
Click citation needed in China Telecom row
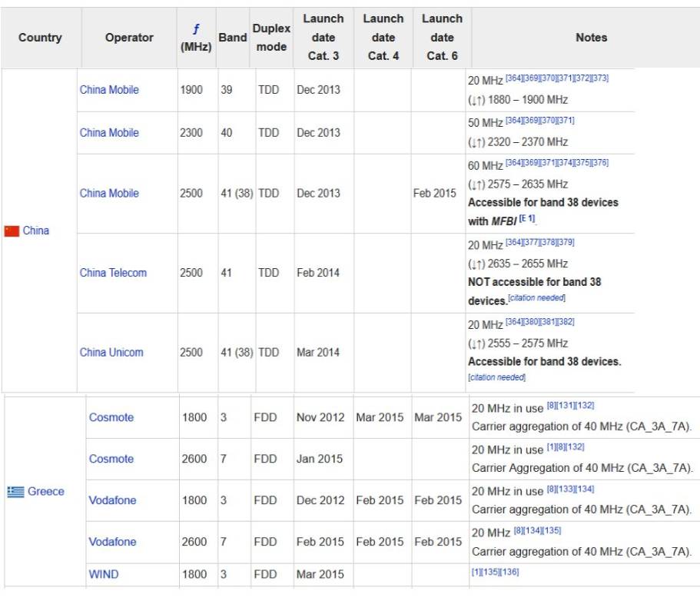pos(537,298)
